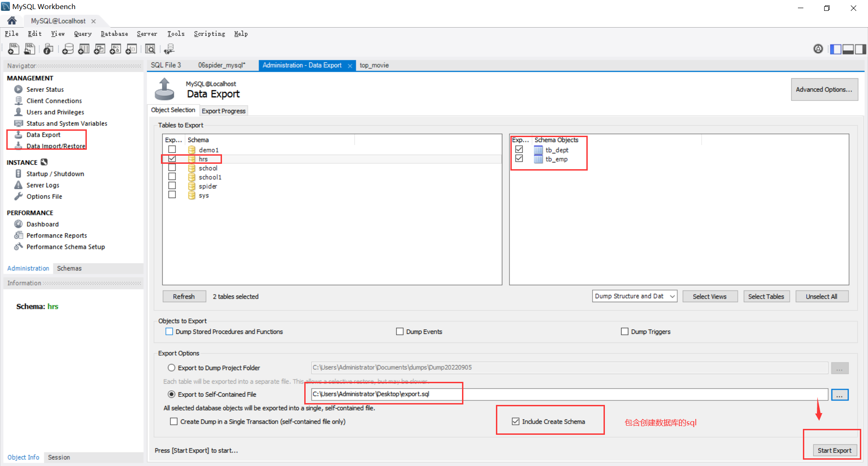Create new stored procedure toolbar icon
Image resolution: width=868 pixels, height=466 pixels.
115,49
